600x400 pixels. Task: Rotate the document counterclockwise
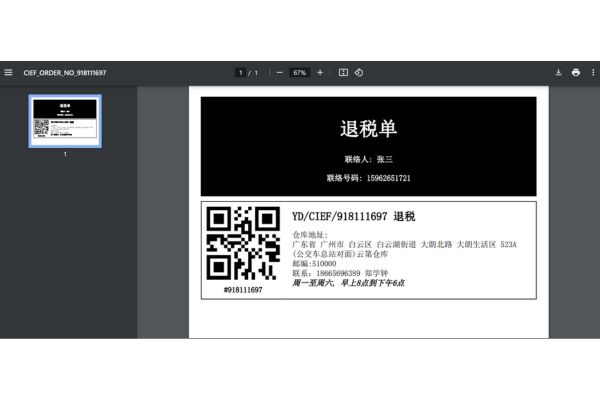point(359,72)
